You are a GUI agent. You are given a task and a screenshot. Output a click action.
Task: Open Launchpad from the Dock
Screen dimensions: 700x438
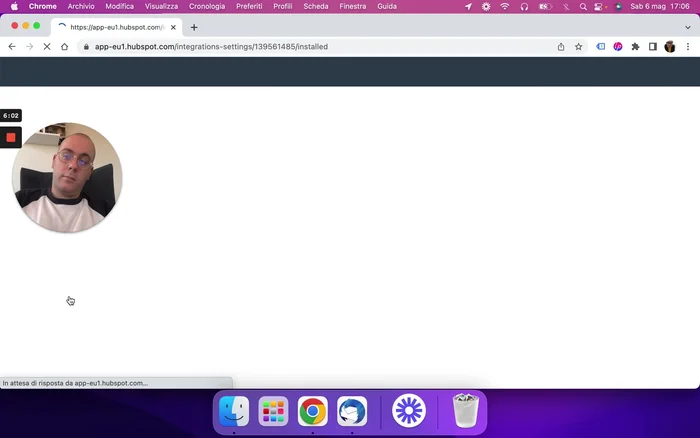point(273,411)
